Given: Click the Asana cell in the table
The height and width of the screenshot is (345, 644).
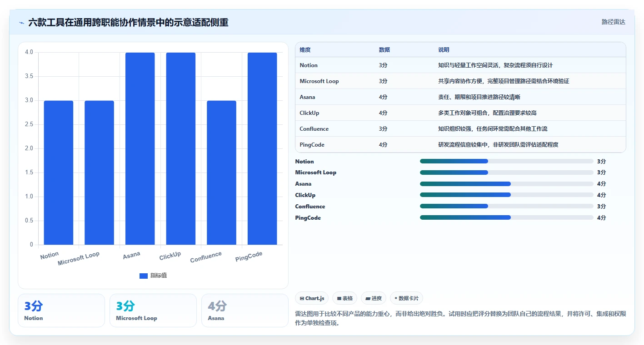Looking at the screenshot, I should coord(307,97).
